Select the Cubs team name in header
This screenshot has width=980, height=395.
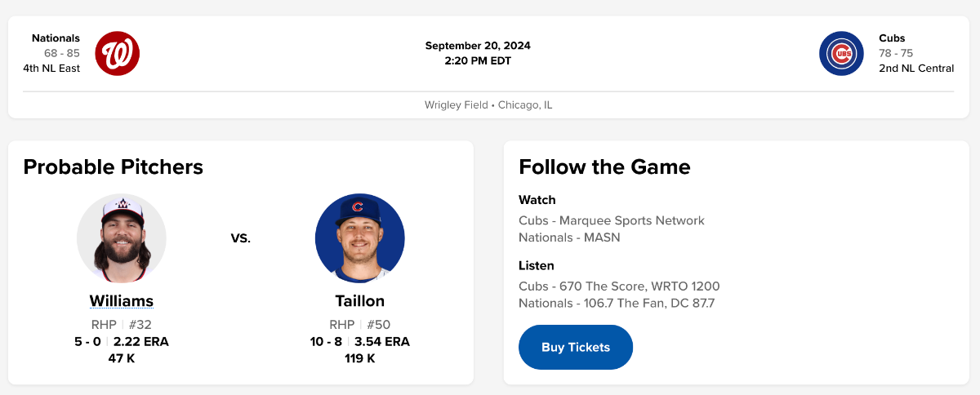(x=892, y=38)
